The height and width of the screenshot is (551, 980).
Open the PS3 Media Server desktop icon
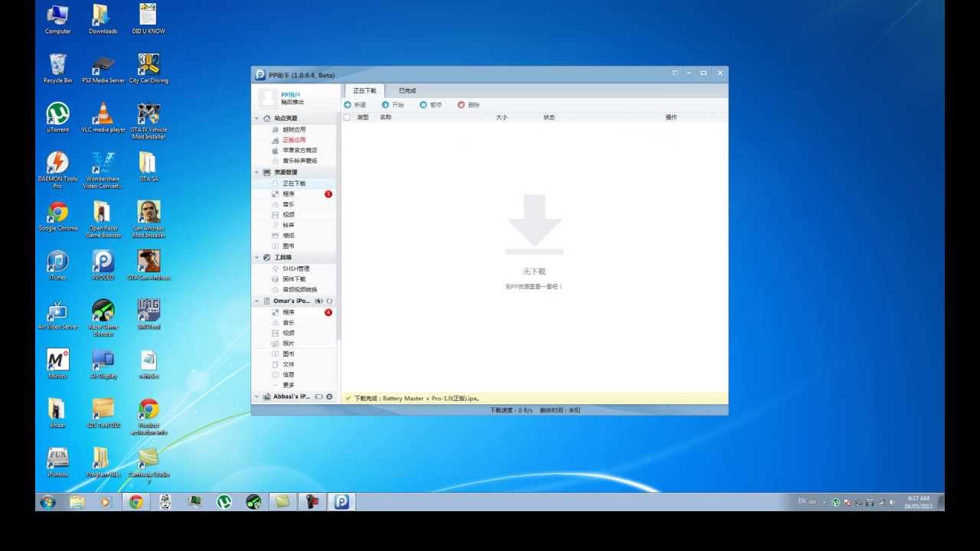103,69
